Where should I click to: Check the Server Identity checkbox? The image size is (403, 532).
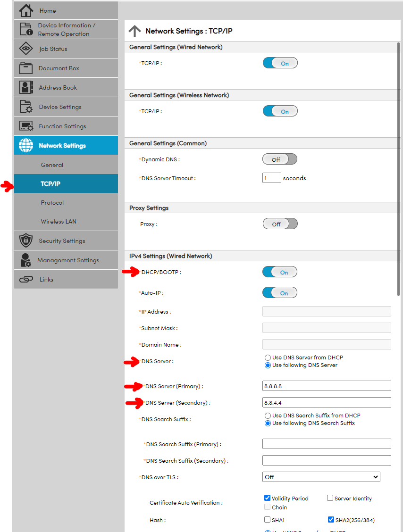(x=330, y=498)
